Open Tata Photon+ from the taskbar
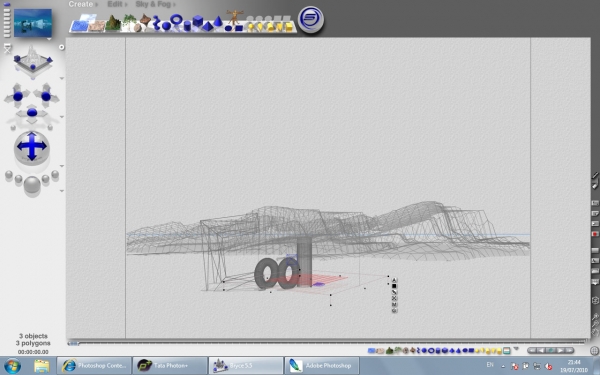600x375 pixels. (x=170, y=365)
